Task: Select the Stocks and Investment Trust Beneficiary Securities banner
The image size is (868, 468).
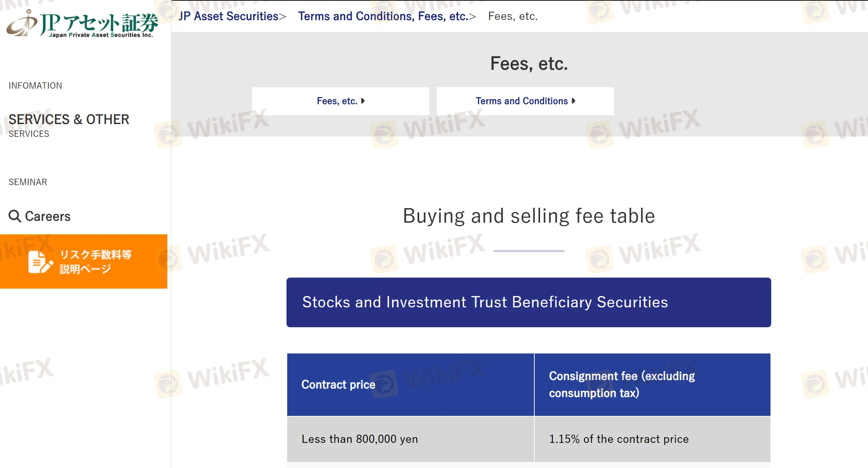Action: click(529, 302)
